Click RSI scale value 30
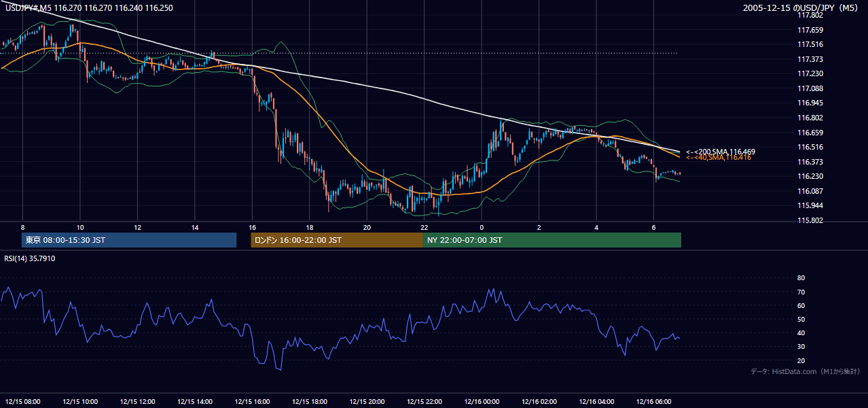The height and width of the screenshot is (408, 868). 801,347
